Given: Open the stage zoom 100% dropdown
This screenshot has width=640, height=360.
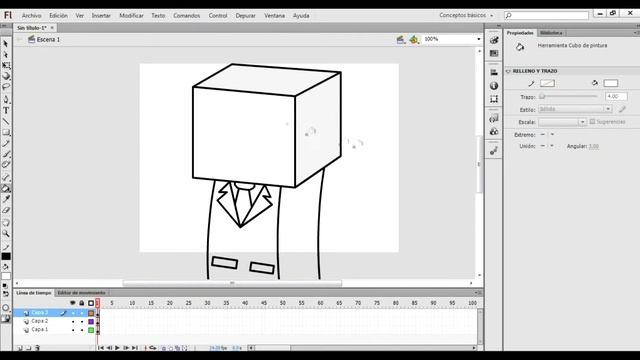Looking at the screenshot, I should [479, 39].
